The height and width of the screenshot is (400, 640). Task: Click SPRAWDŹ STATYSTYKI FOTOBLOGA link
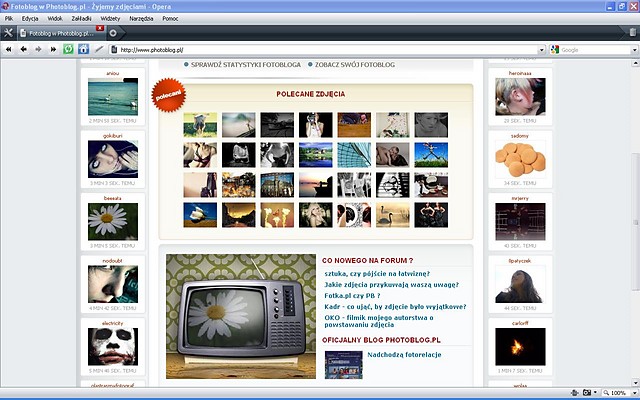[246, 64]
